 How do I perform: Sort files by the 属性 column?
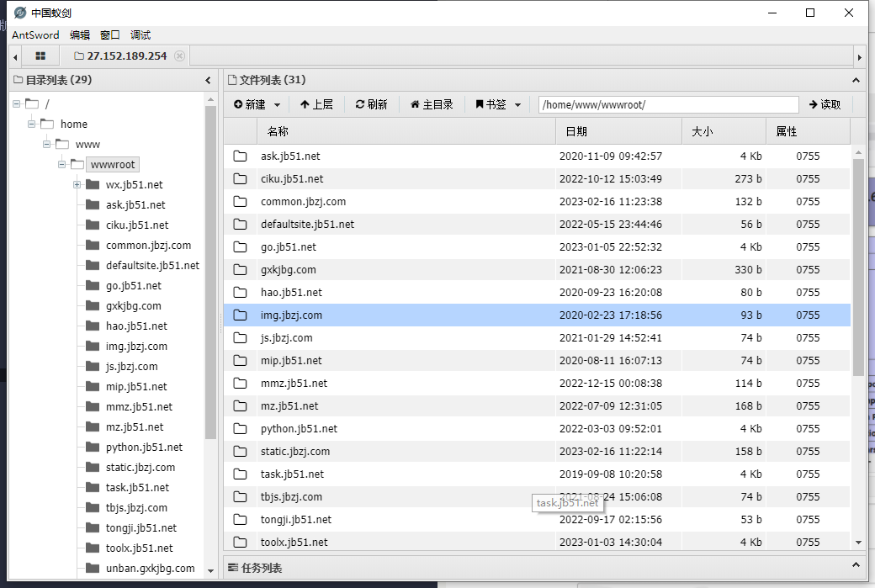pyautogui.click(x=808, y=132)
